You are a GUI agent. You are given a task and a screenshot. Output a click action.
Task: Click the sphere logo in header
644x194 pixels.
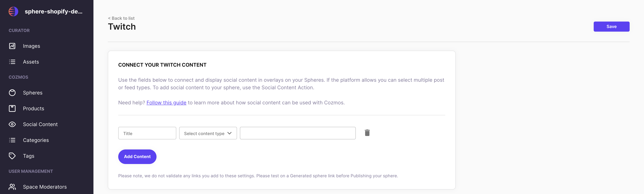13,11
